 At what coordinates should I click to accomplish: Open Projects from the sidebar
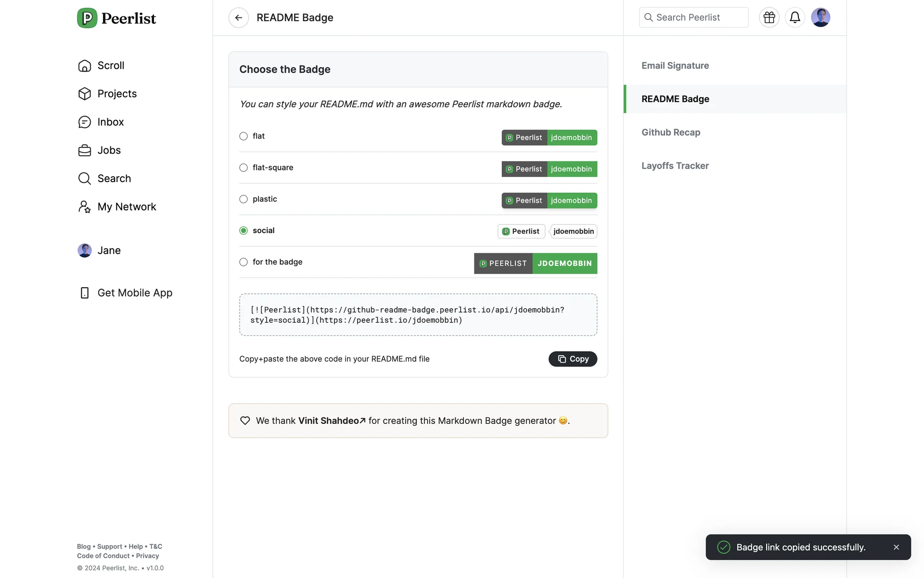[116, 93]
